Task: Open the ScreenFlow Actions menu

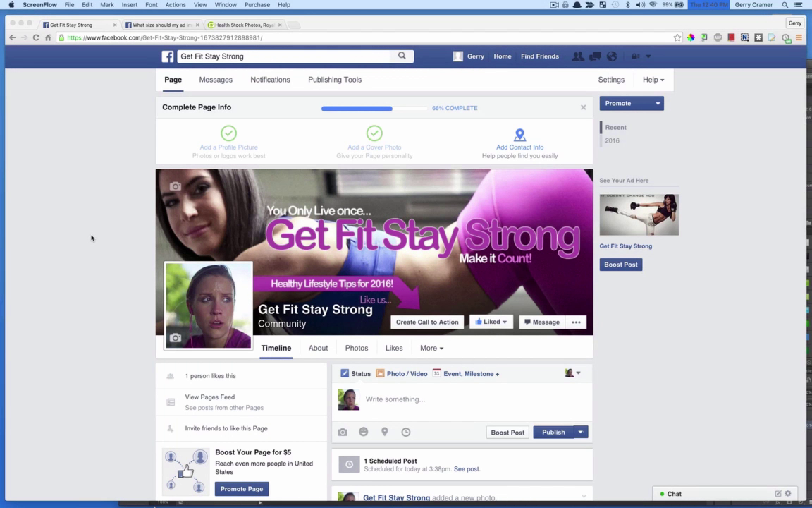Action: (x=175, y=5)
